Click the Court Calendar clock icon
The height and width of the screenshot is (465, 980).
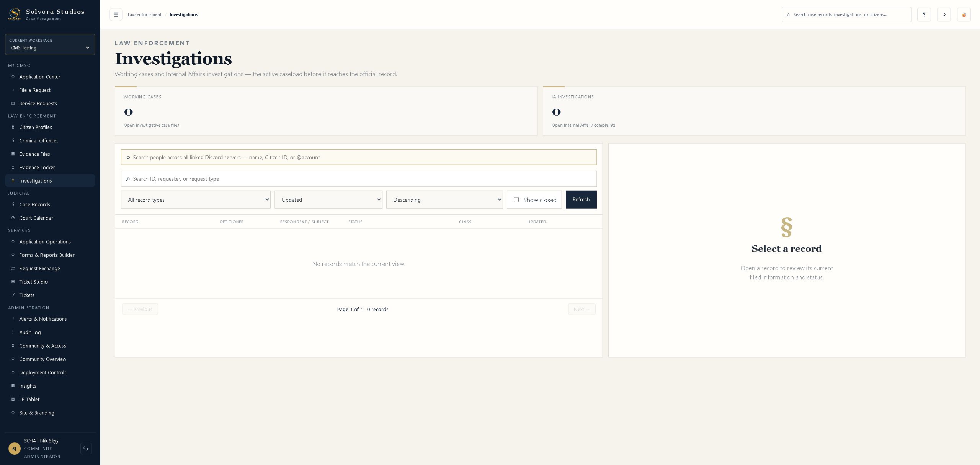point(13,218)
